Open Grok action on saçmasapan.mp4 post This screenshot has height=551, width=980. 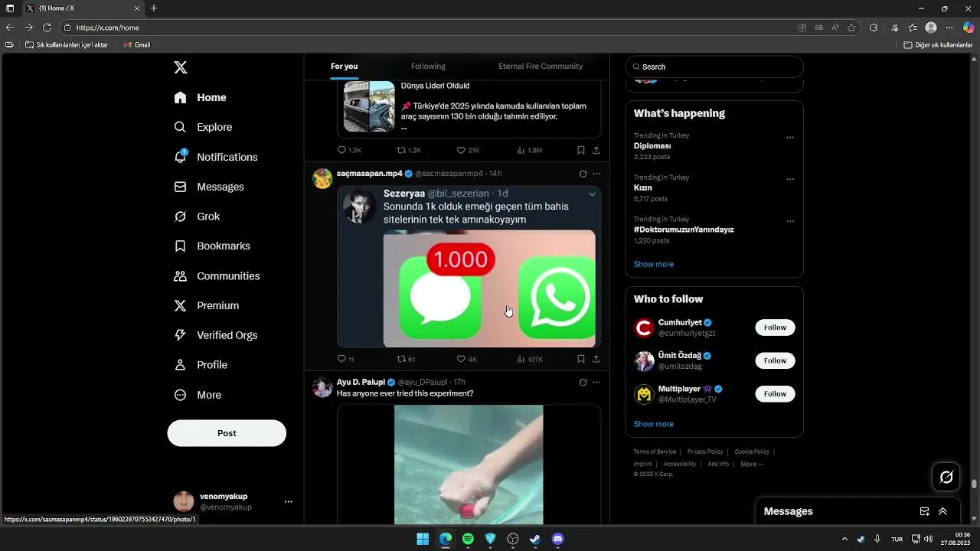click(583, 174)
